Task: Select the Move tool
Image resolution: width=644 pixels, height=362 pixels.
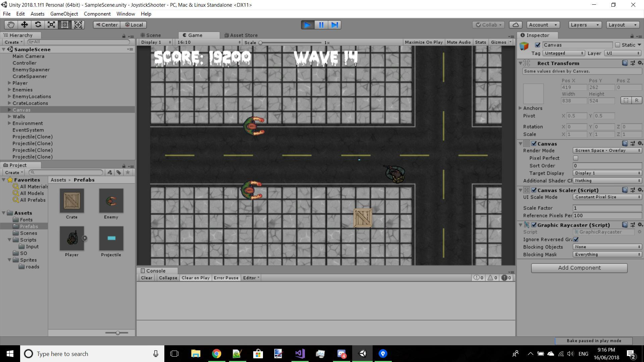Action: coord(24,25)
